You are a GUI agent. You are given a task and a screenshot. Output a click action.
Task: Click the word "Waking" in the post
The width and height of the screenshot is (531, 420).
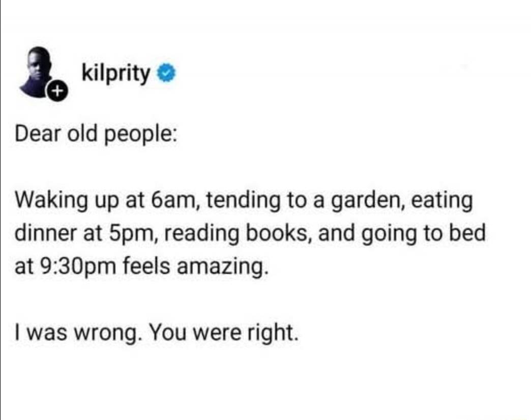coord(51,201)
